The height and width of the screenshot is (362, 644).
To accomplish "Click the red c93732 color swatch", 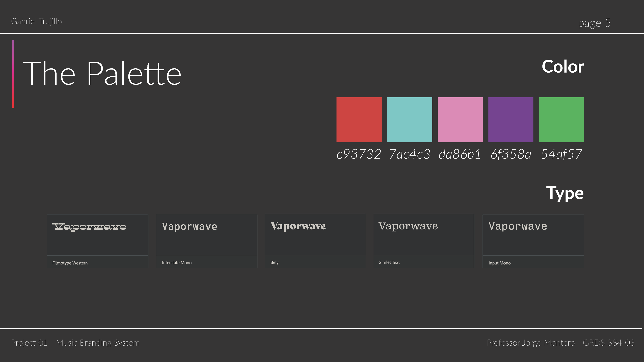I will tap(359, 120).
